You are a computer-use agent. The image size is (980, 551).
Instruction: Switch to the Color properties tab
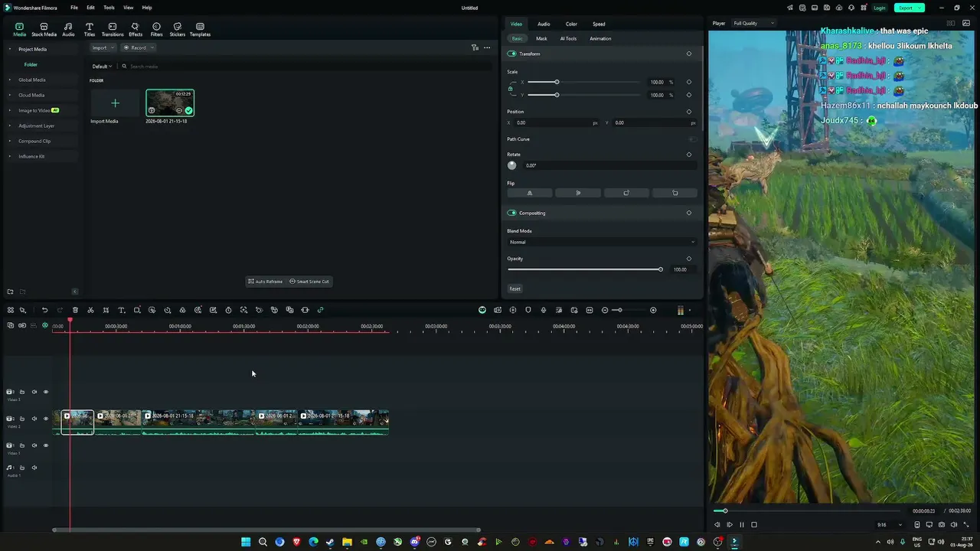571,24
